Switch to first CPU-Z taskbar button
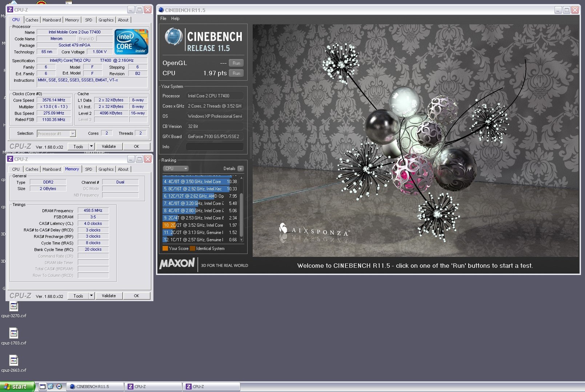The image size is (585, 392). click(x=153, y=387)
